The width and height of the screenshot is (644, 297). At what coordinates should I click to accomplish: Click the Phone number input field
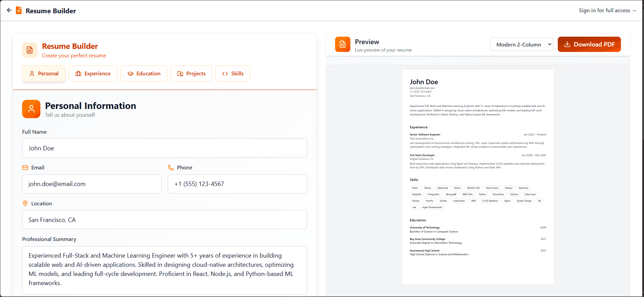pyautogui.click(x=237, y=184)
